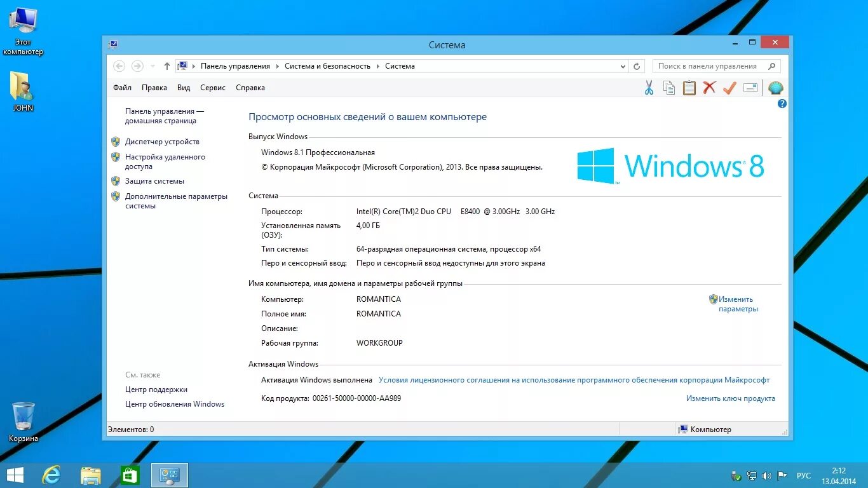
Task: Expand breadcrumb arrow after Панель управления
Action: [278, 66]
